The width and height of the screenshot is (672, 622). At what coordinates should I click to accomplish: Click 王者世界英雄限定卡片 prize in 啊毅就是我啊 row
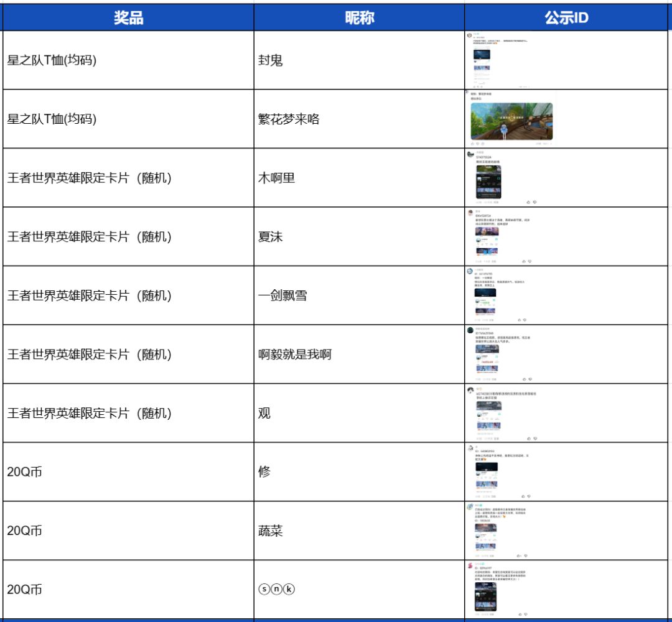coord(90,355)
